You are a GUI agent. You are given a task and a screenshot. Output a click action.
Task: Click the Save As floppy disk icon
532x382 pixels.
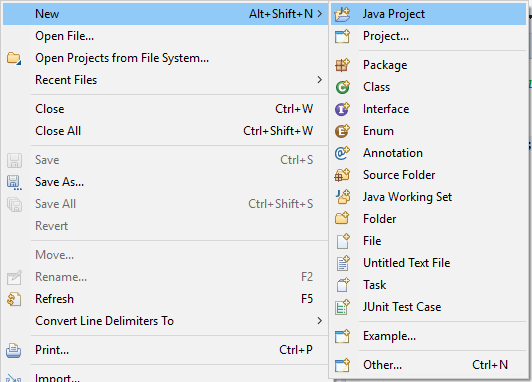(x=14, y=182)
